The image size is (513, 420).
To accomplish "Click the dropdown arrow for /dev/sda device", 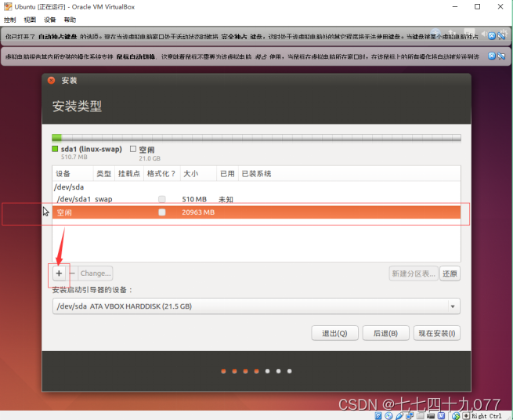I will pos(453,306).
